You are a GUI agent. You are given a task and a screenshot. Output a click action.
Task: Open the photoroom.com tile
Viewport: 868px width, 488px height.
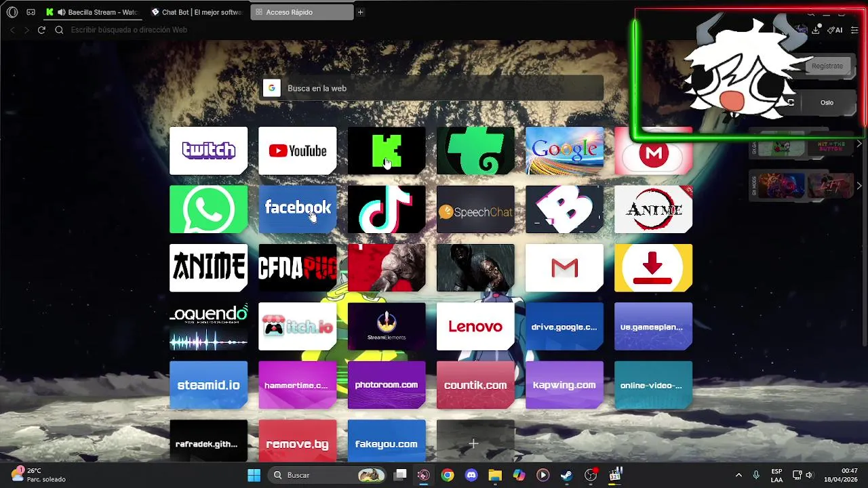pyautogui.click(x=387, y=385)
